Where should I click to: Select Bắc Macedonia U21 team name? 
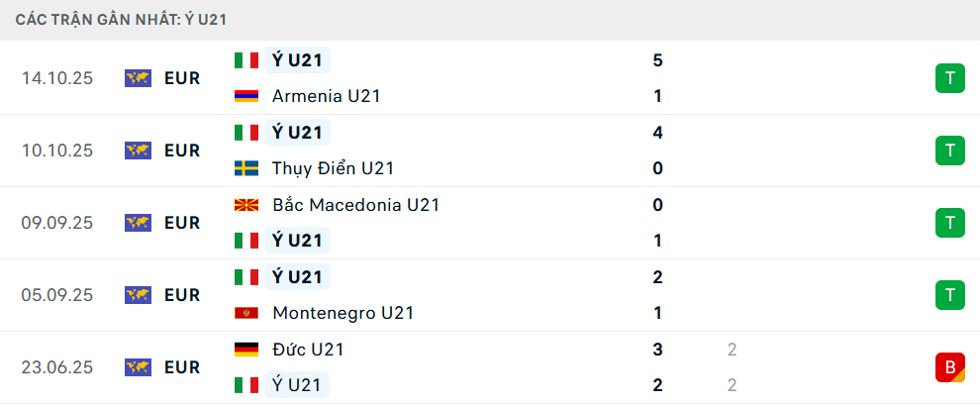355,205
